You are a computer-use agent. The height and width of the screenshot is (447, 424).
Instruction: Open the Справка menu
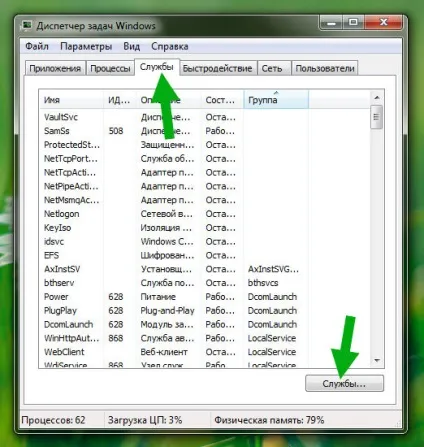coord(169,46)
